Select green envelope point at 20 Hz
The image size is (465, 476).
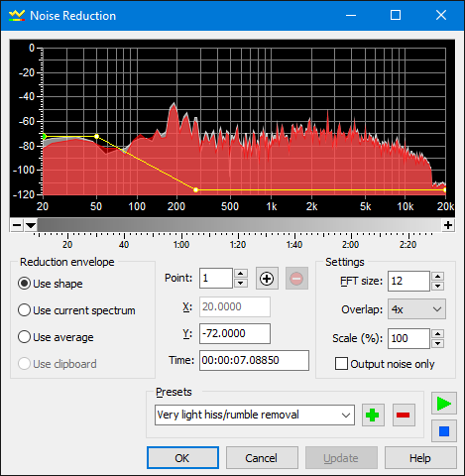click(44, 136)
